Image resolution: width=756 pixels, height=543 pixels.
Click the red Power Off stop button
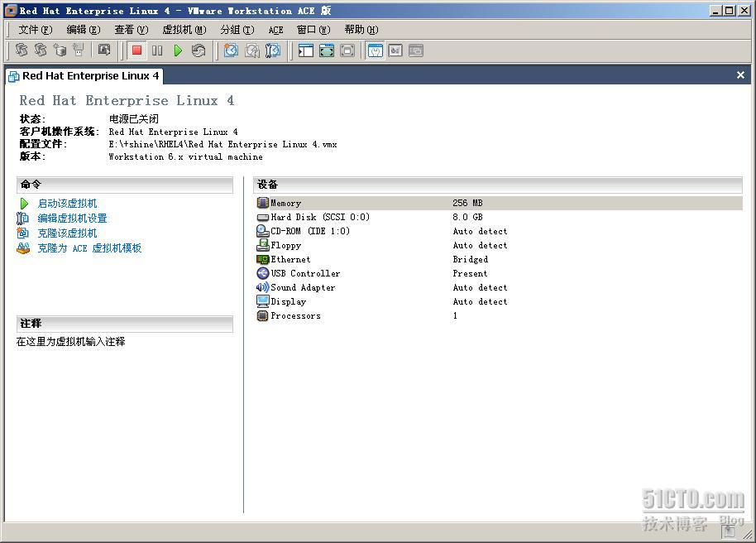(x=137, y=50)
